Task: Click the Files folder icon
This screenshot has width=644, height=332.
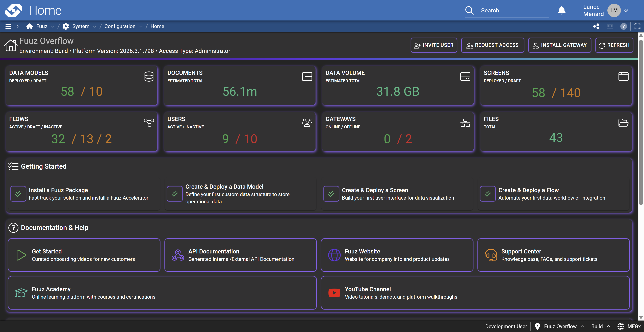Action: [x=623, y=123]
